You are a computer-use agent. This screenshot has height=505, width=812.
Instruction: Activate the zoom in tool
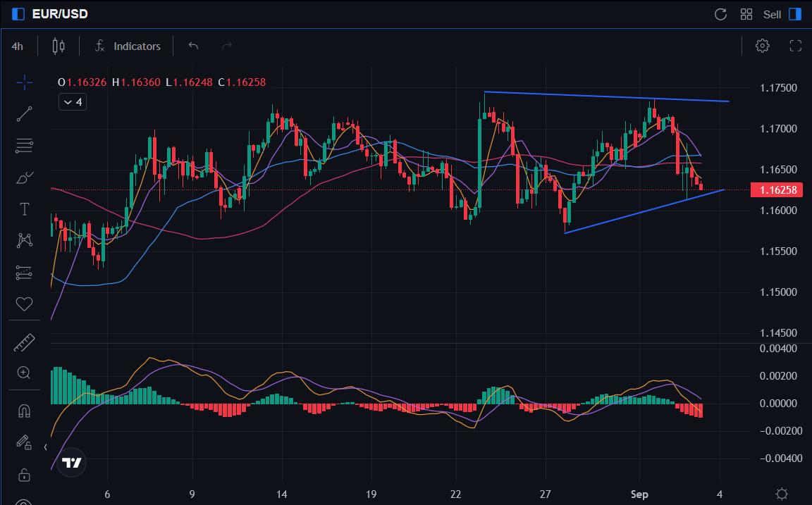24,373
